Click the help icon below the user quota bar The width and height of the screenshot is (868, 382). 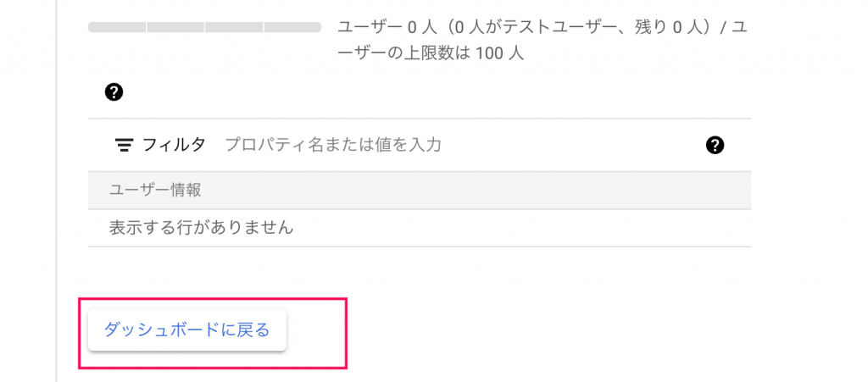click(114, 91)
